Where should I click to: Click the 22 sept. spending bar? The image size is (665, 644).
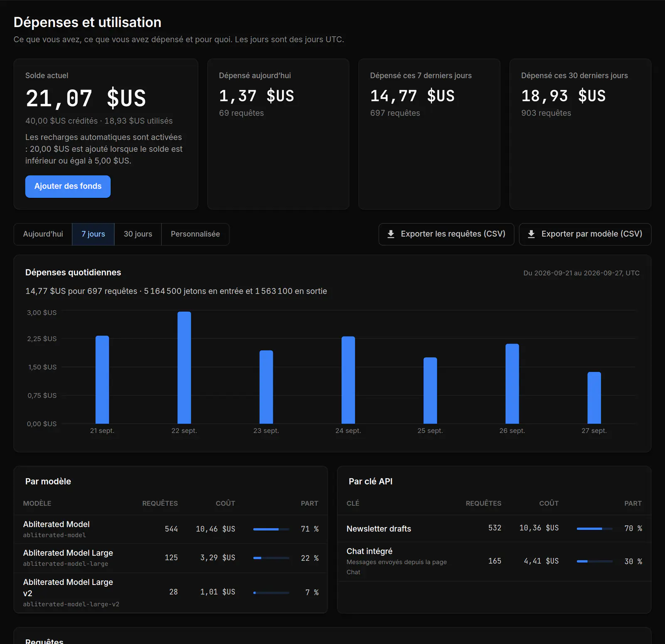[184, 368]
